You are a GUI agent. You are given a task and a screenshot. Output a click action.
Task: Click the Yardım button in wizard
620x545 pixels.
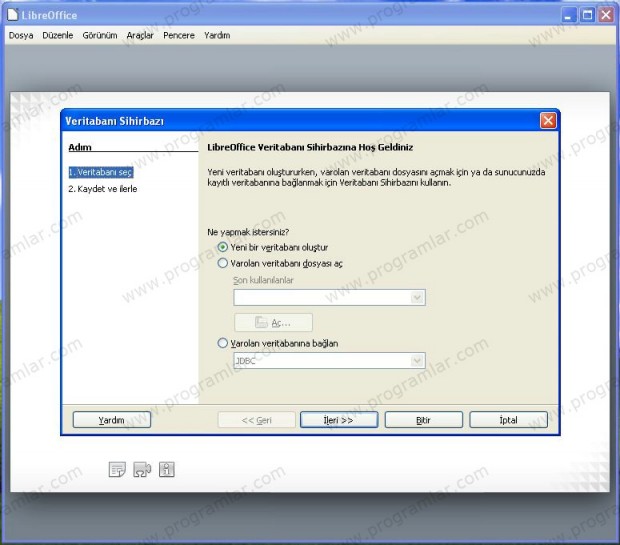pyautogui.click(x=112, y=420)
